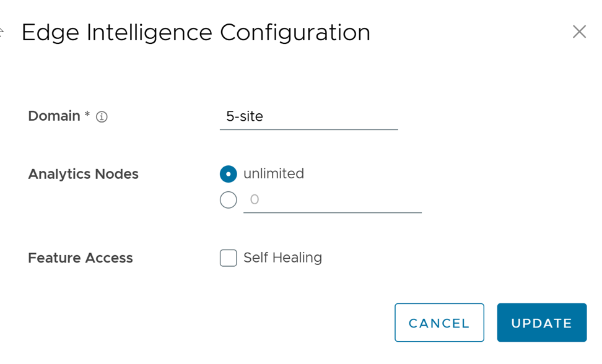Click the "5-site" domain value text

point(245,116)
